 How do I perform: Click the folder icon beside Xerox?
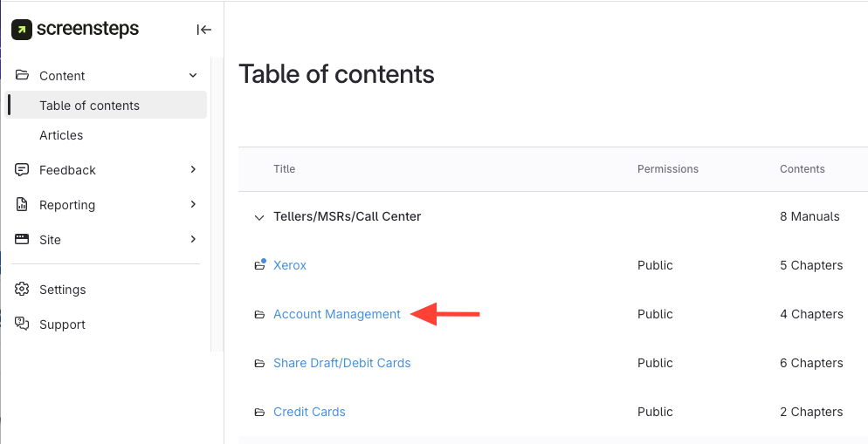259,265
